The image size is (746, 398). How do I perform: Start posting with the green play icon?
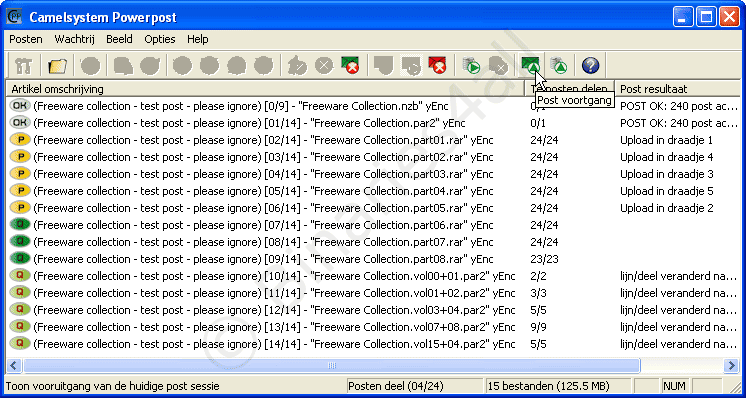pyautogui.click(x=471, y=66)
